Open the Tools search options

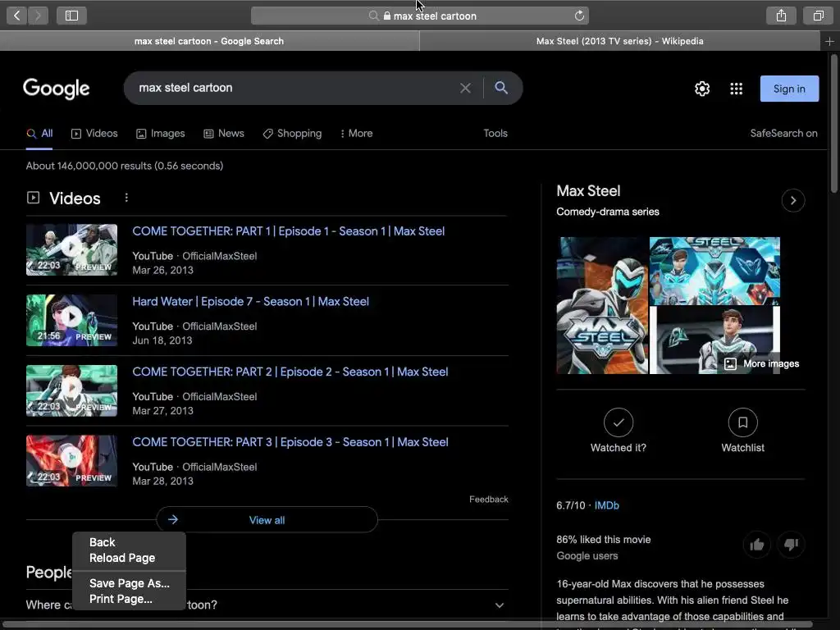495,134
